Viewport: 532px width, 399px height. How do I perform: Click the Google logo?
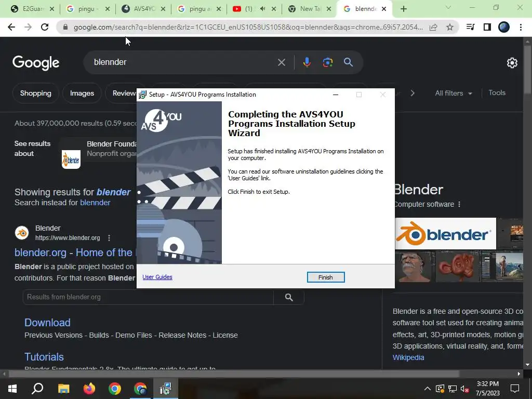[36, 63]
